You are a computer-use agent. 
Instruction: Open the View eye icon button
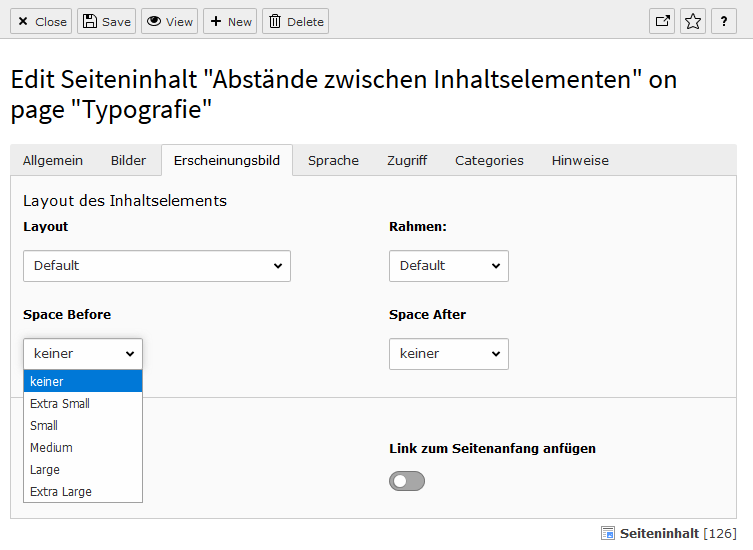click(x=169, y=21)
